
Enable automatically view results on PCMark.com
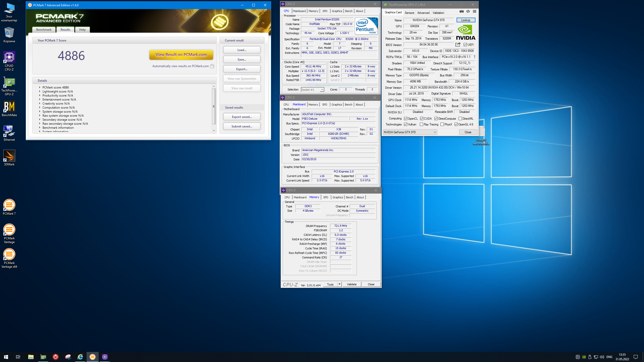[x=212, y=66]
